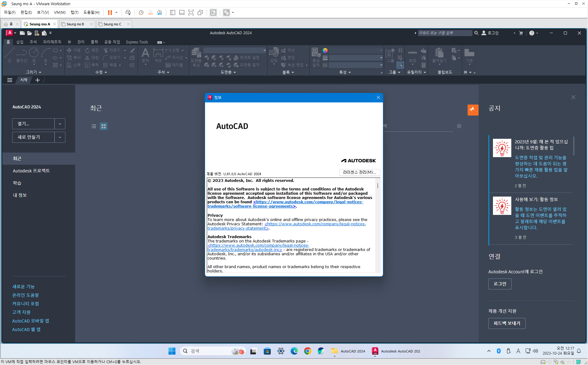This screenshot has height=365, width=588.
Task: Click the orange announcements megaphone icon
Action: pos(472,109)
